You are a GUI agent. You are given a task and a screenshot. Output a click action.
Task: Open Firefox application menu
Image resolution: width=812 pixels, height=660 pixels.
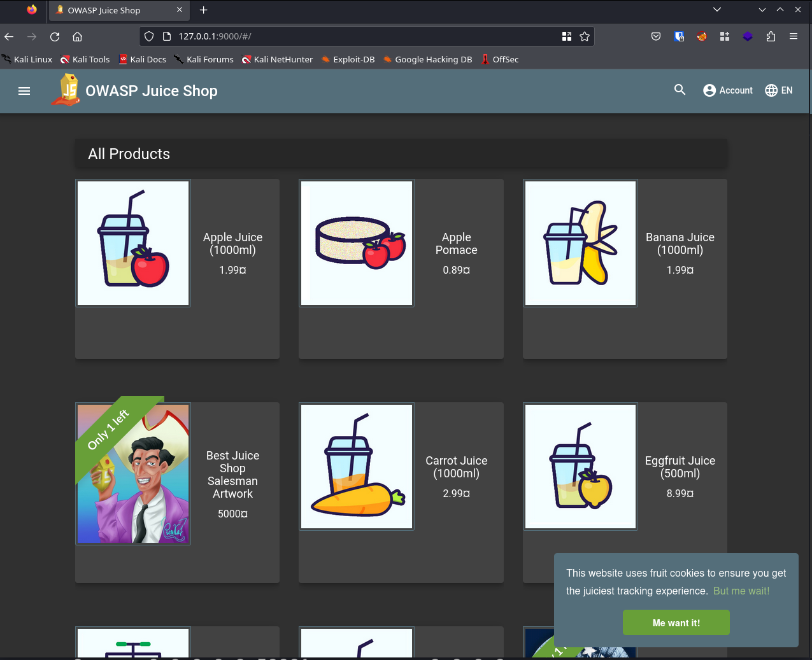794,37
